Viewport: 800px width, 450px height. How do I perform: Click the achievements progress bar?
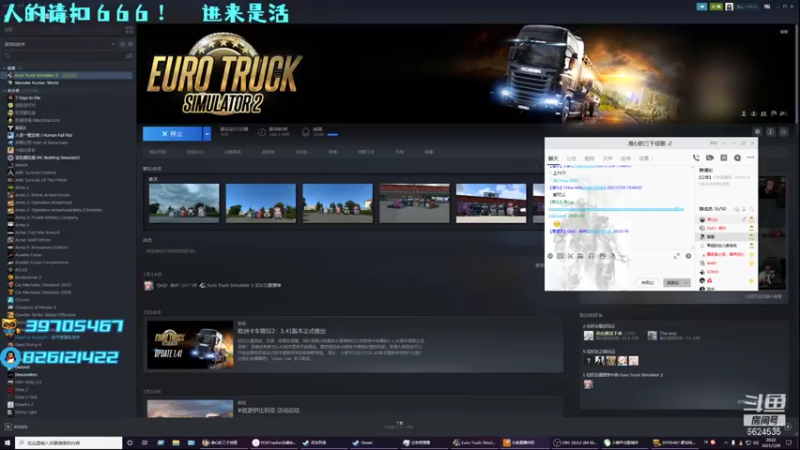tap(332, 135)
